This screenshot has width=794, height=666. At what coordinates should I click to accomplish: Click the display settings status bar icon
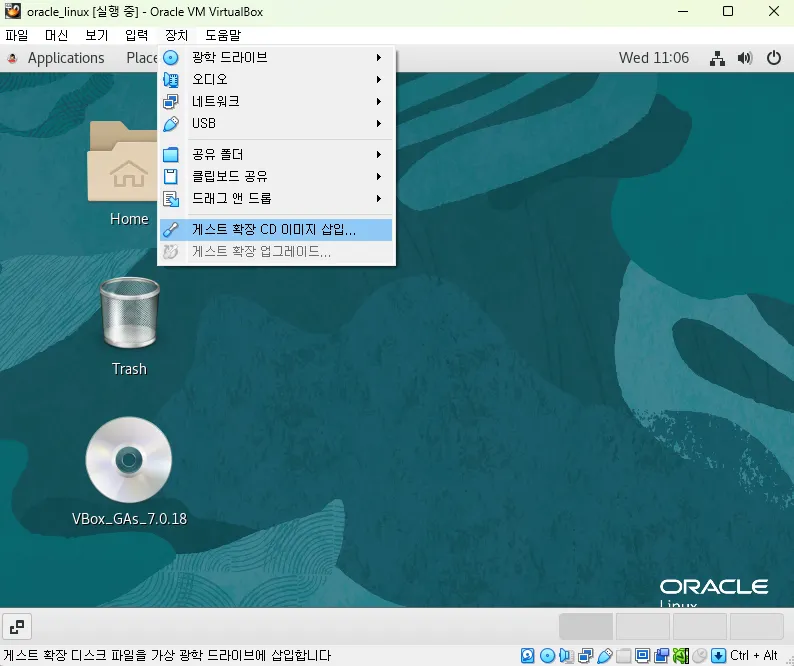(x=642, y=656)
